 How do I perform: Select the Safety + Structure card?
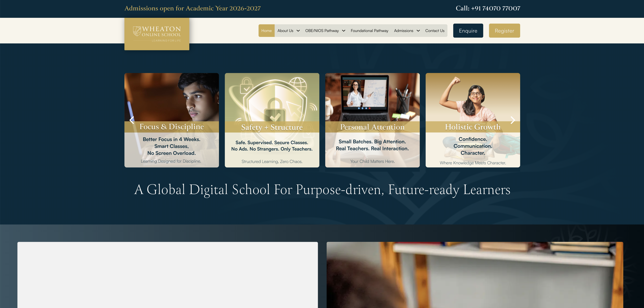click(272, 120)
